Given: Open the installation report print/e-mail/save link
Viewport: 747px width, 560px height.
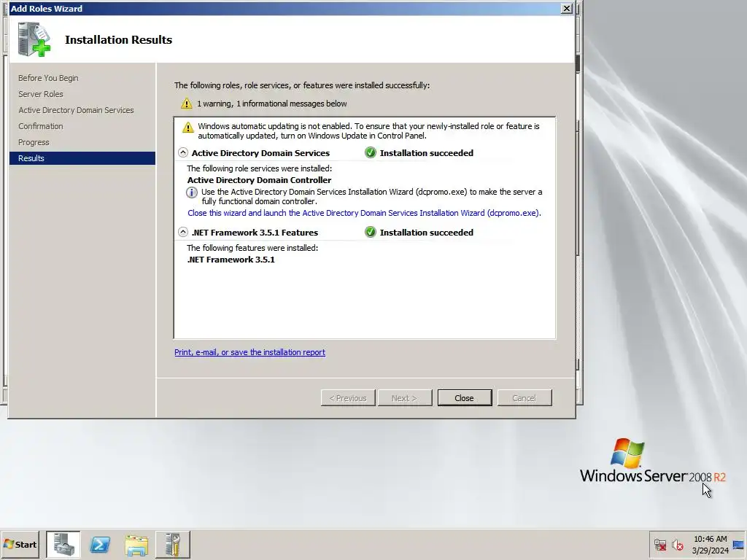Looking at the screenshot, I should coord(249,352).
